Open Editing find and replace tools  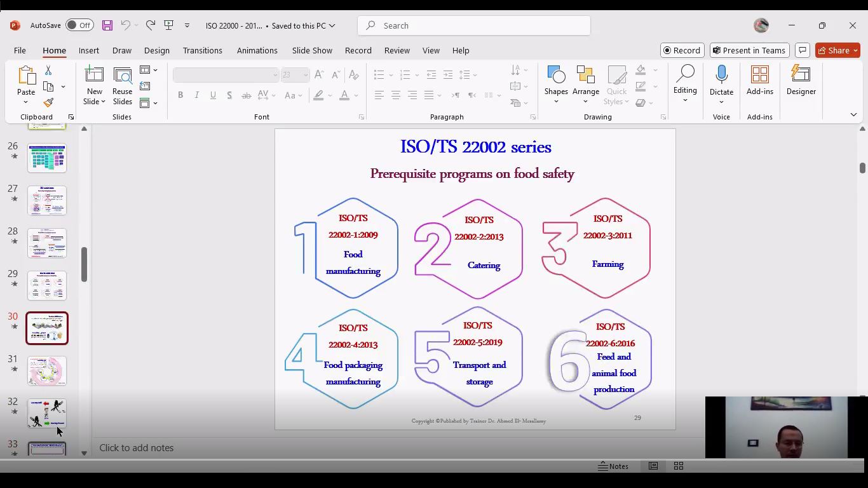point(685,84)
